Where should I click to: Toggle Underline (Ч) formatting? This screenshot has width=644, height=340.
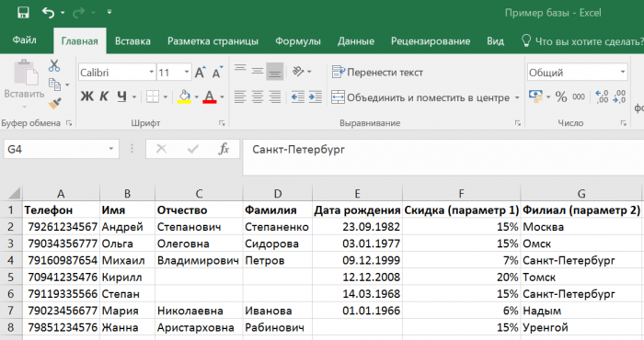[x=121, y=96]
